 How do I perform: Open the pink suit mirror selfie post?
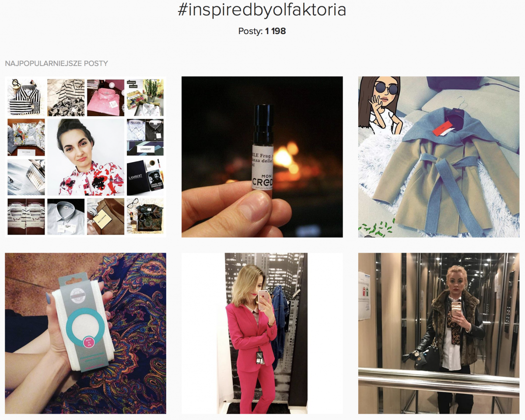click(262, 333)
